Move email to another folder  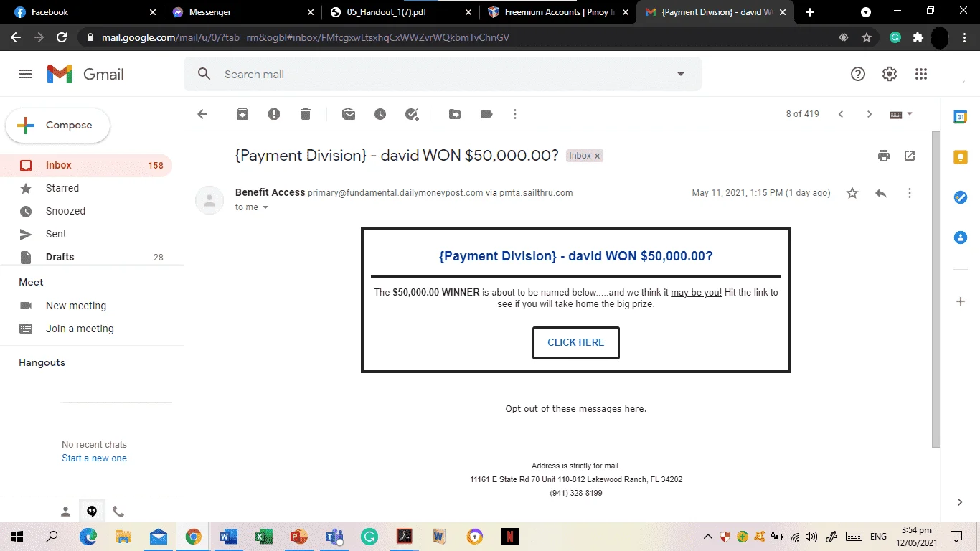455,114
